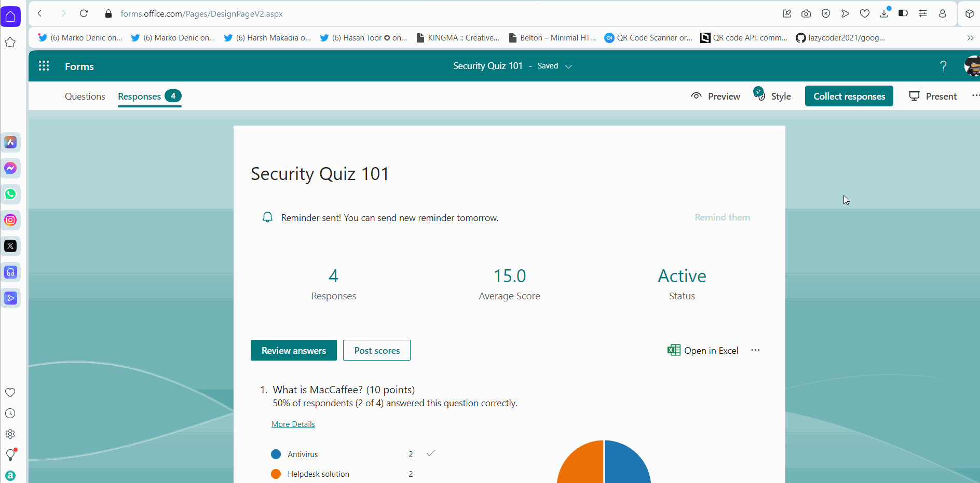This screenshot has width=980, height=483.
Task: Click the Remind them link
Action: pos(722,217)
